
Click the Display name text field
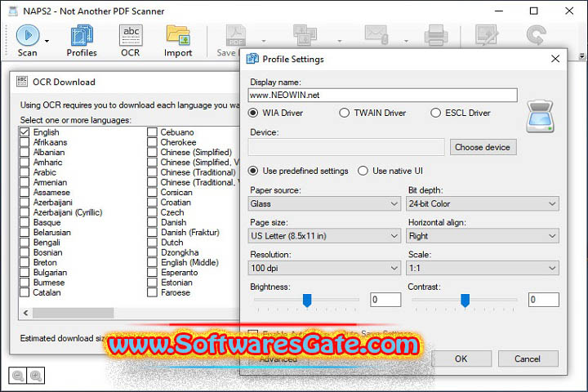(382, 96)
